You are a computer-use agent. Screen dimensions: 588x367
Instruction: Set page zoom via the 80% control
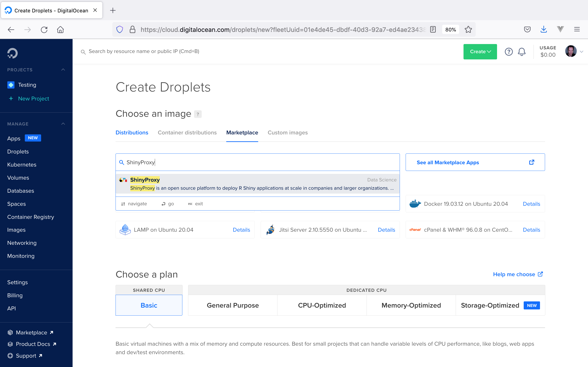pos(450,29)
